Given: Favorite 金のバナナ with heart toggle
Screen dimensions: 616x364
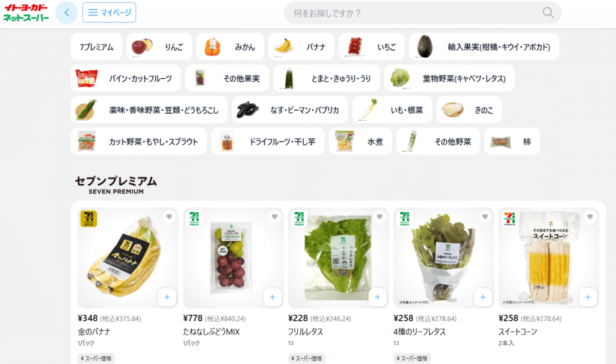Looking at the screenshot, I should point(169,217).
